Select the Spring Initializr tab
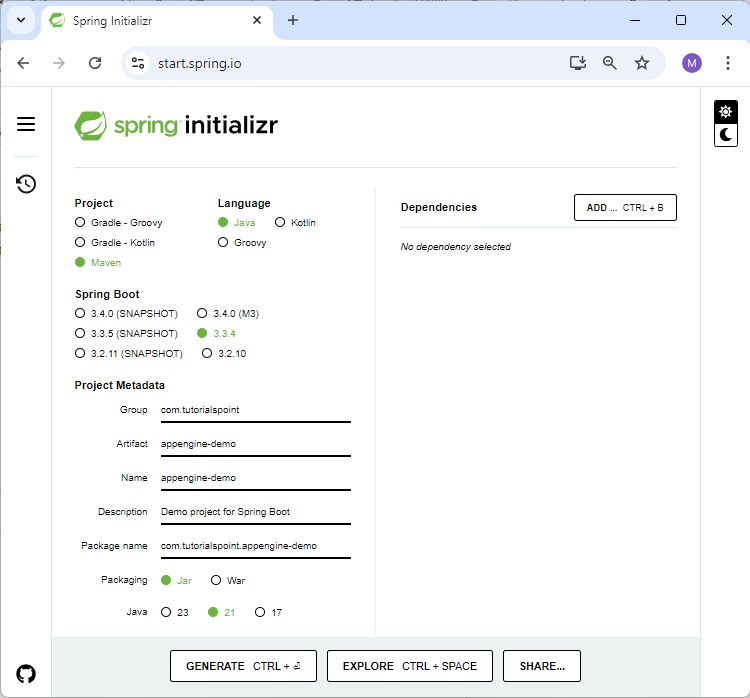This screenshot has width=750, height=698. tap(158, 21)
